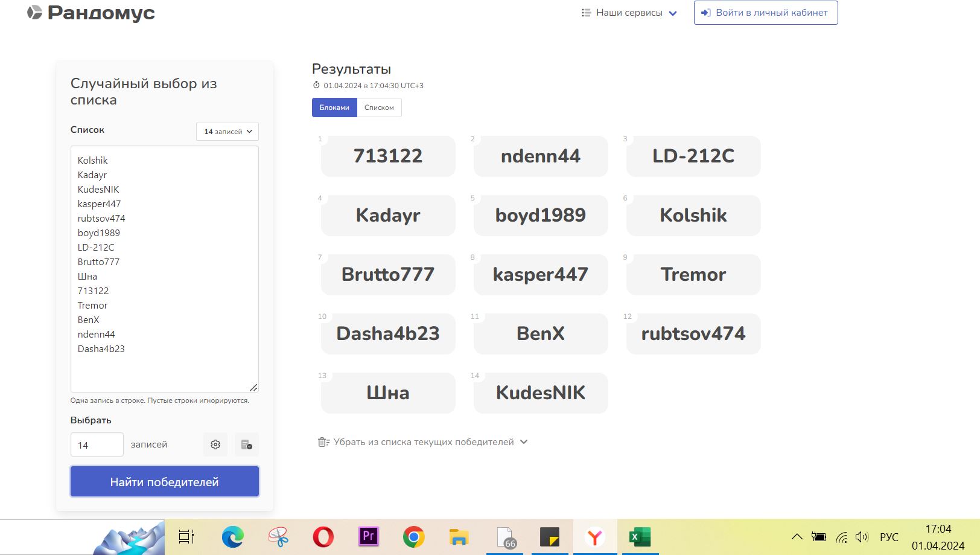Viewport: 980px width, 555px height.
Task: Select result block BenX
Action: pyautogui.click(x=541, y=334)
